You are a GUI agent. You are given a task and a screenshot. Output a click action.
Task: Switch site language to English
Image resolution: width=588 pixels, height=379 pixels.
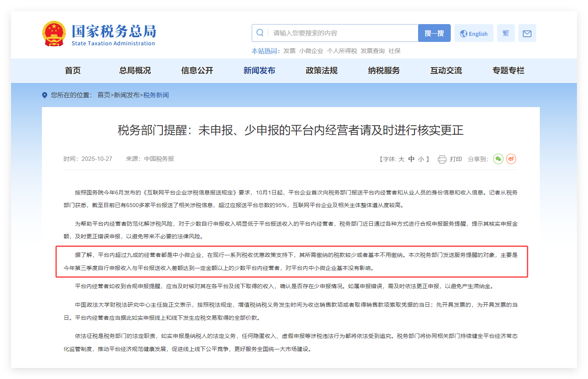[474, 34]
